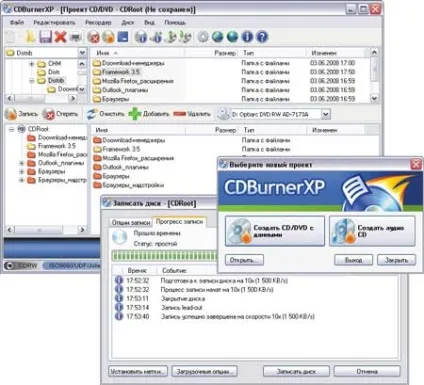Expand the CHM folder in the top tree
The image size is (424, 385).
(x=32, y=63)
